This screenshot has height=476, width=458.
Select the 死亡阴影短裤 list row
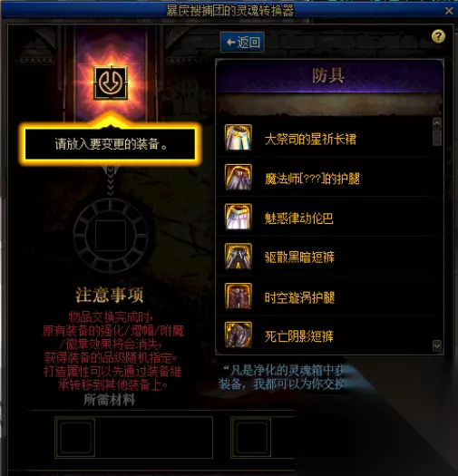click(326, 335)
